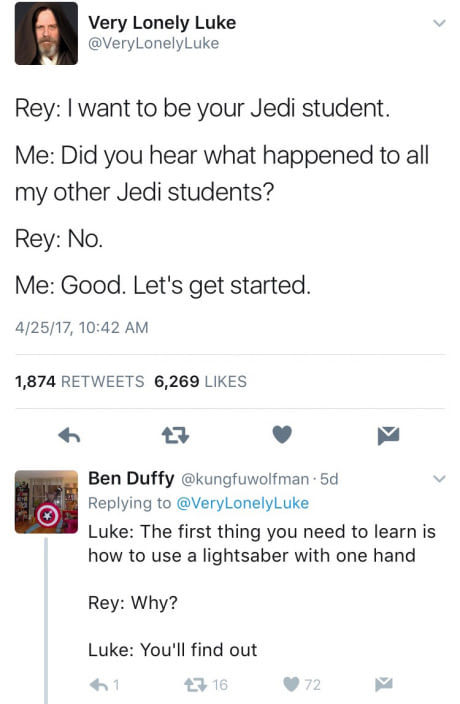Retweet the main Jedi student tweet
Image resolution: width=460 pixels, height=704 pixels.
point(175,435)
